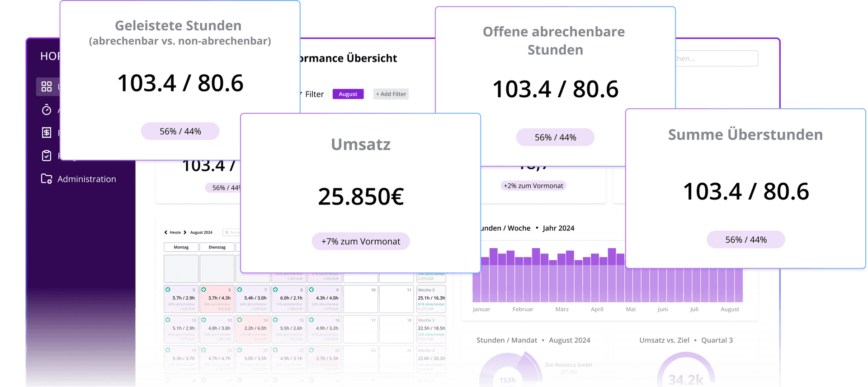868x387 pixels.
Task: Click the Administration folder-gear icon
Action: pyautogui.click(x=47, y=179)
